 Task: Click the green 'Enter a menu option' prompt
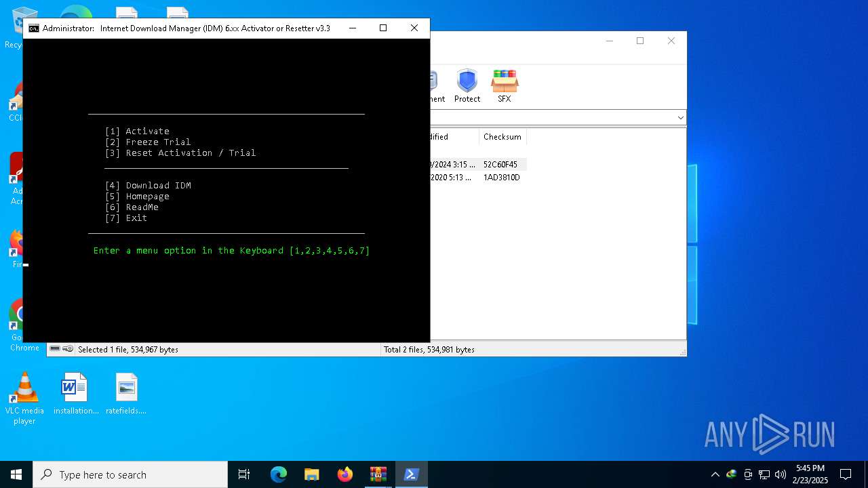[x=232, y=251]
